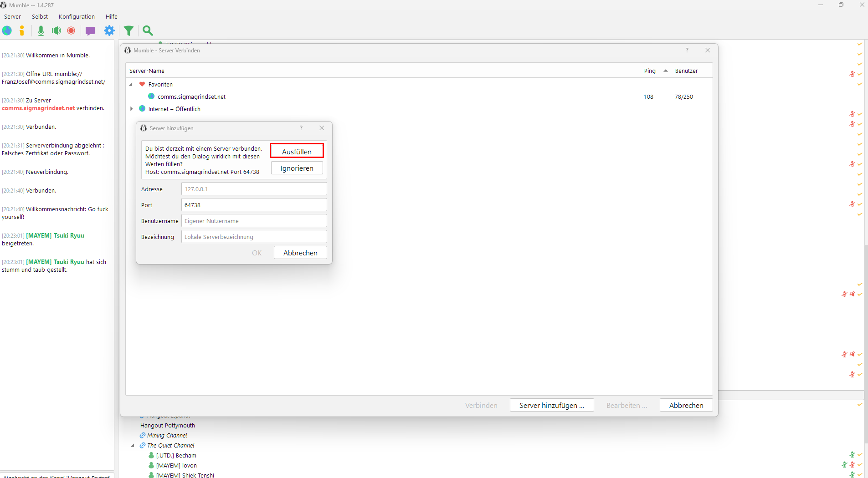868x478 pixels.
Task: Sort by Ping column header
Action: click(650, 71)
